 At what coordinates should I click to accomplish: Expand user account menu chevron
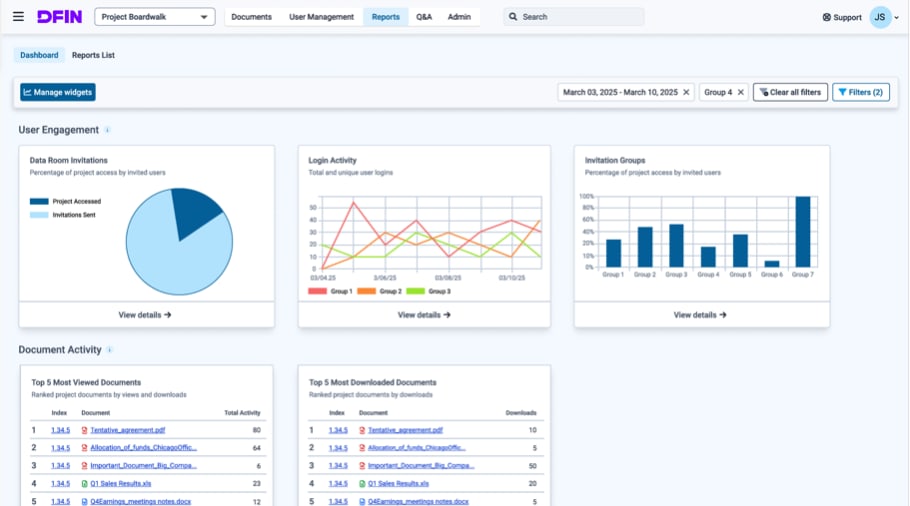[897, 17]
